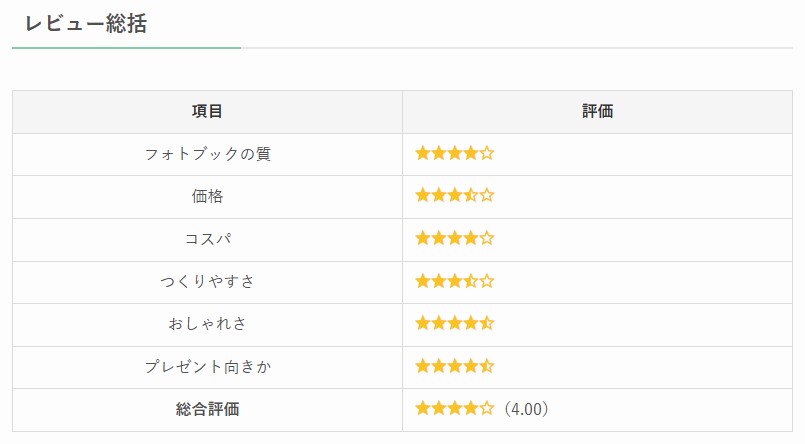Click the つくりやすさ star rating
The image size is (805, 444).
(x=454, y=281)
